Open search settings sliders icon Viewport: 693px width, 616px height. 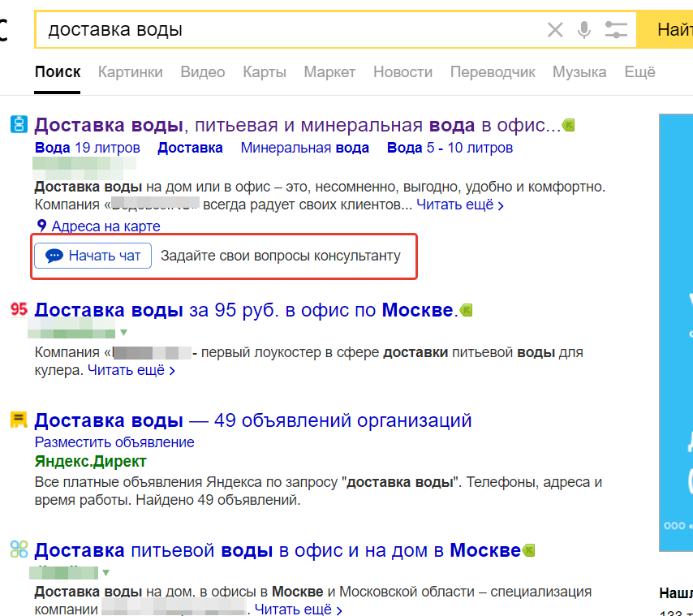(x=616, y=31)
